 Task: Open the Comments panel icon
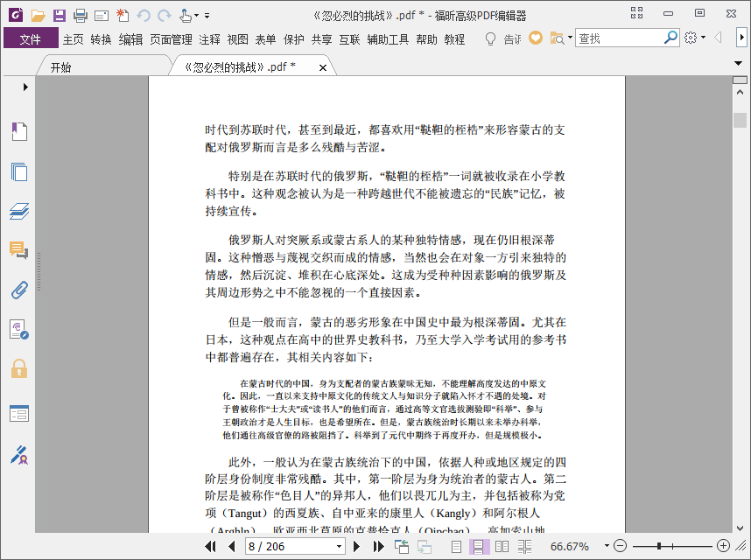[19, 250]
